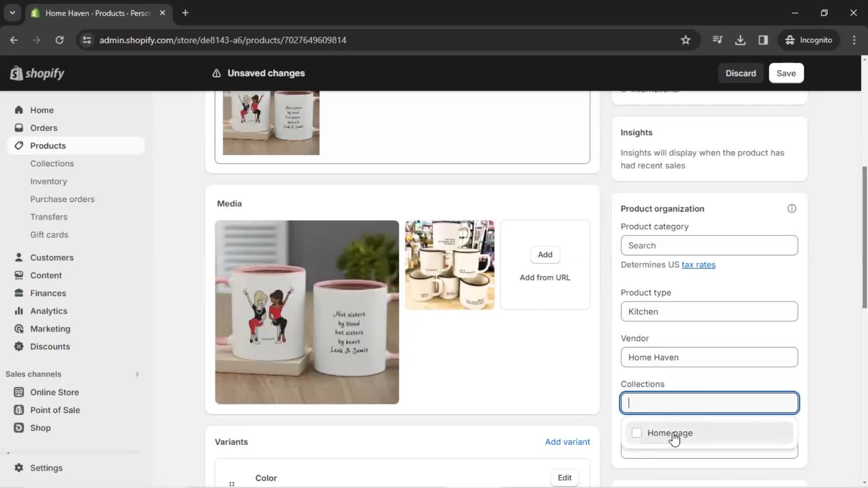
Task: Expand Sales channels section
Action: (x=137, y=374)
